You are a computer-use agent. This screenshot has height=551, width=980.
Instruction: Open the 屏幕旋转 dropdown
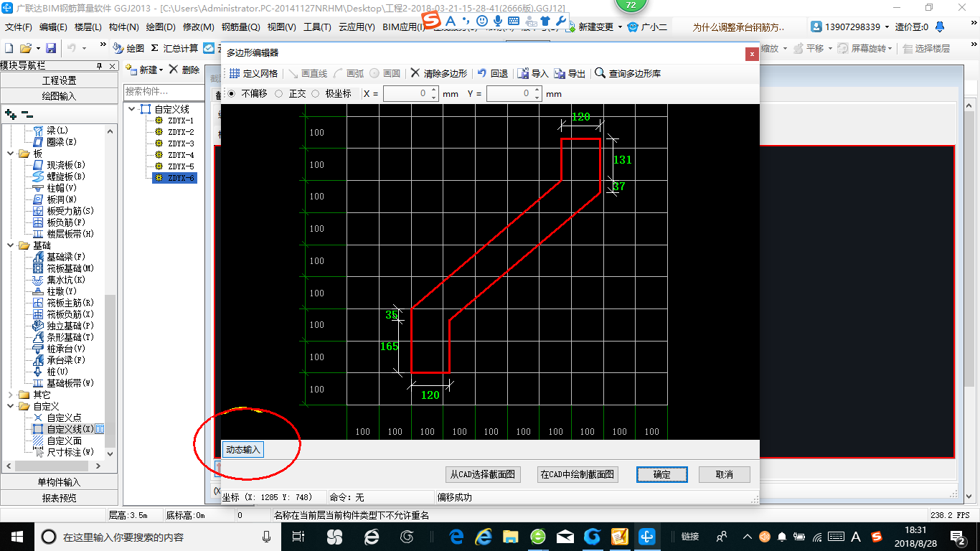[x=891, y=49]
